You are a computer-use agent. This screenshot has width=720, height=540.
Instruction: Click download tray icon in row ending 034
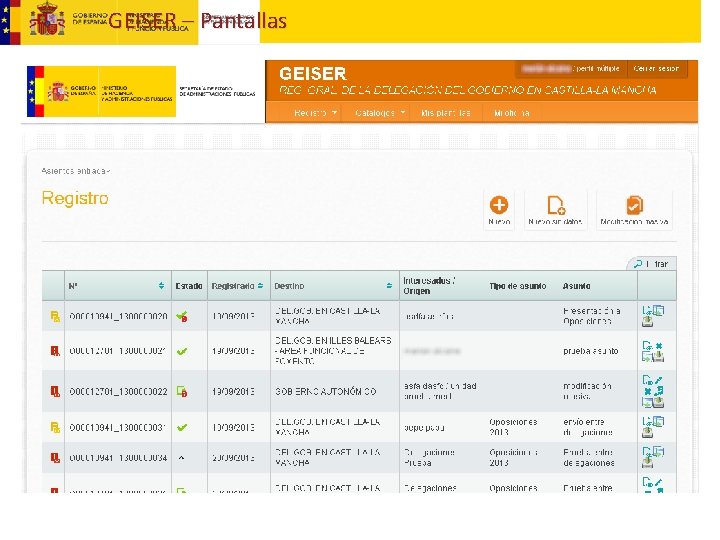(647, 462)
